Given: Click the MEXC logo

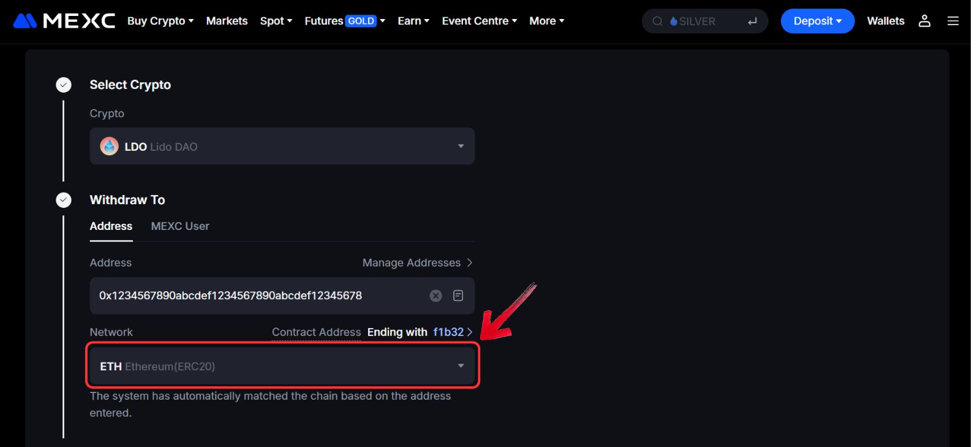Looking at the screenshot, I should [64, 21].
